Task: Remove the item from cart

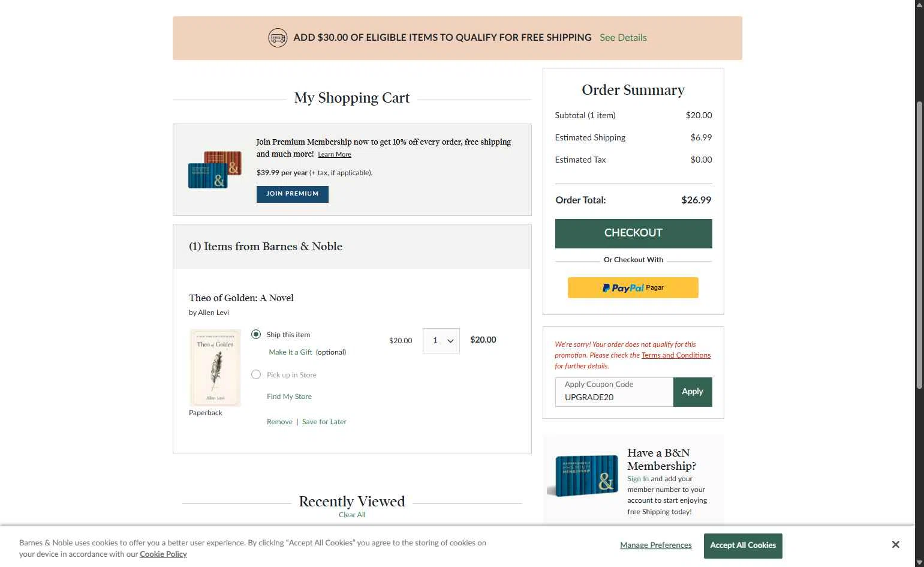Action: click(279, 422)
